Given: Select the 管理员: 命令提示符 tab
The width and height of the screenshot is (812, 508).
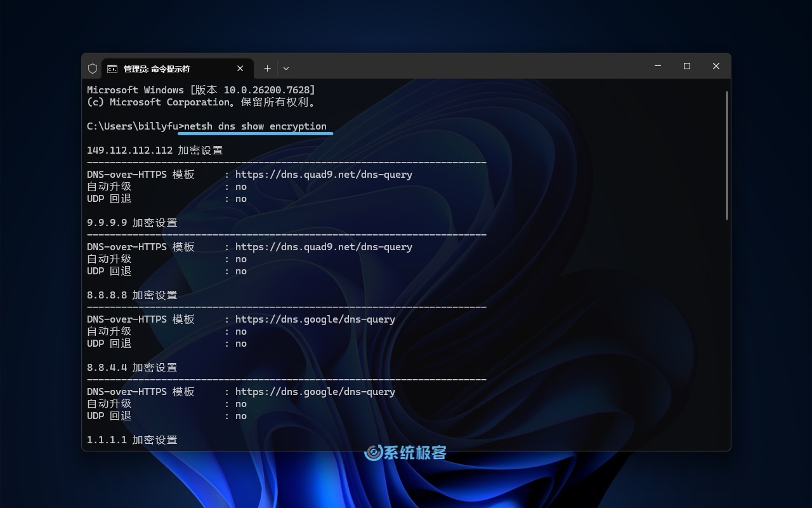Looking at the screenshot, I should click(x=159, y=68).
